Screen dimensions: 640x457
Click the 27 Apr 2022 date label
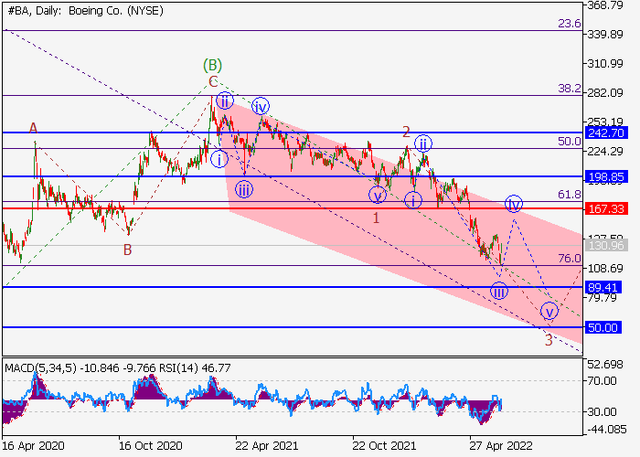point(501,446)
